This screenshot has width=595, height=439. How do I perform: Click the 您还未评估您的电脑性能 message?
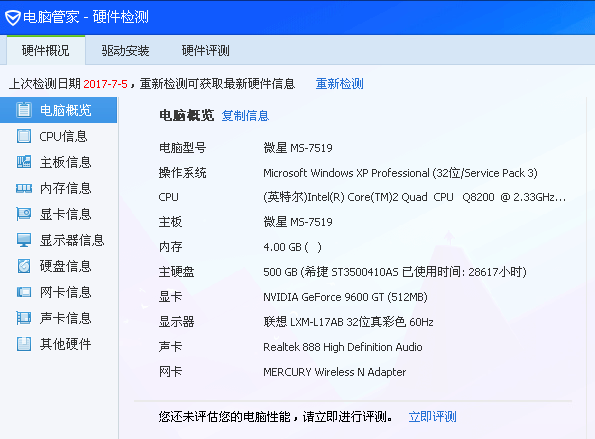(x=276, y=417)
